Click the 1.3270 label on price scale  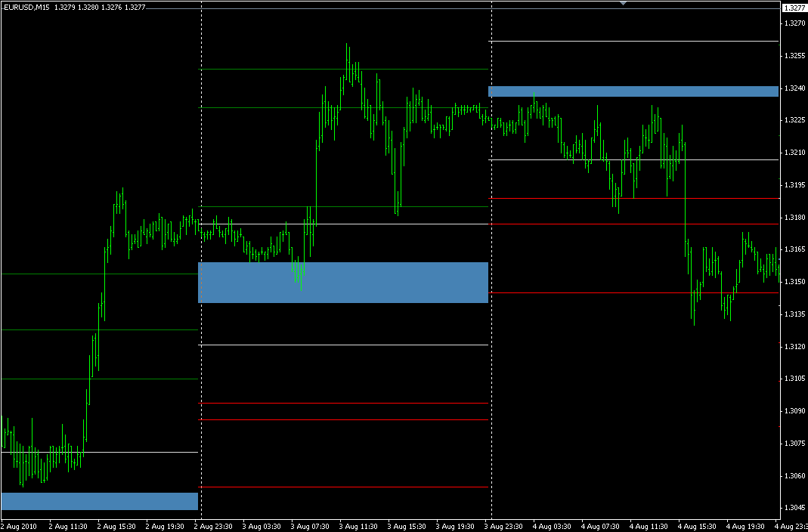[794, 23]
